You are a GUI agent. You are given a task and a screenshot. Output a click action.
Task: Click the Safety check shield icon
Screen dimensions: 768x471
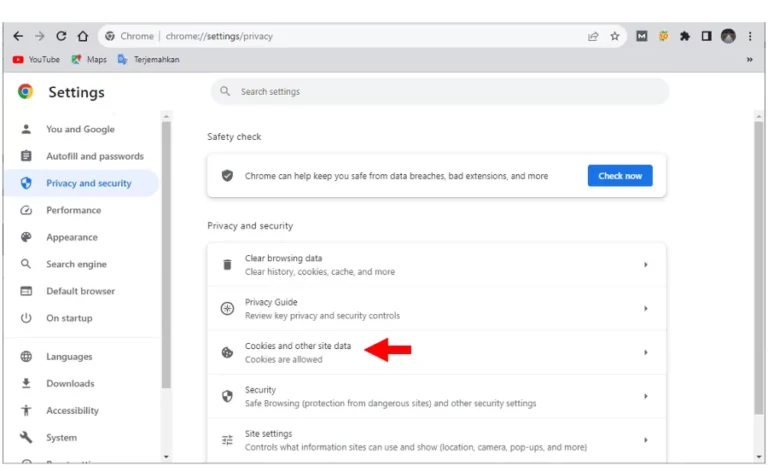point(227,176)
